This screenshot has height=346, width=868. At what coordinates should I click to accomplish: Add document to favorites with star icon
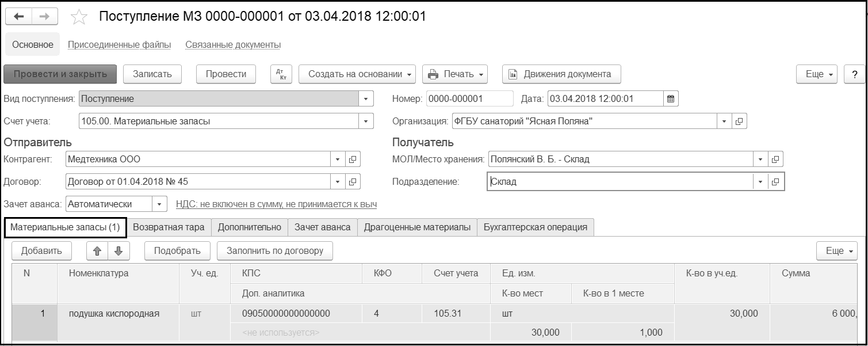(x=78, y=17)
